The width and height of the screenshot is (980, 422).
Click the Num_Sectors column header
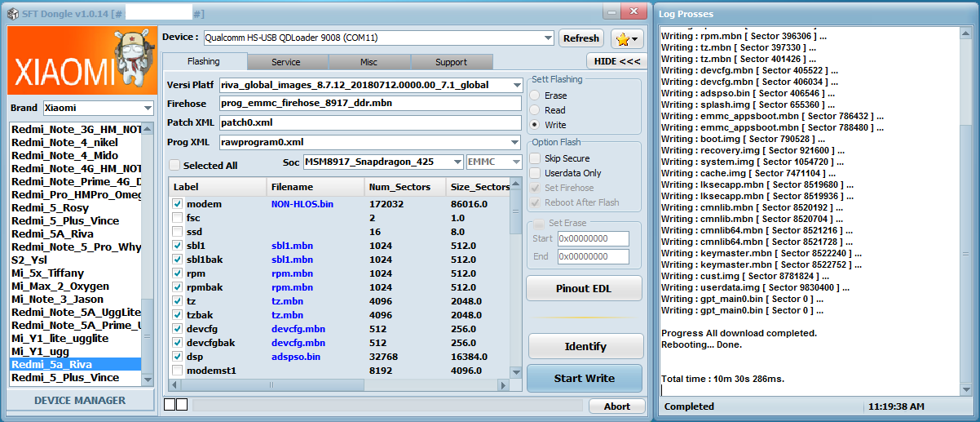click(405, 187)
